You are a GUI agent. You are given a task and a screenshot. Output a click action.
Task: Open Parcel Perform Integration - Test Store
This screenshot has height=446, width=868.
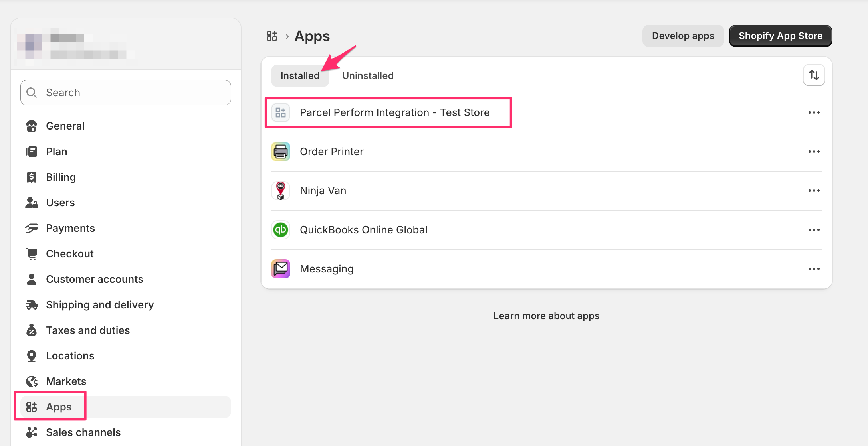pos(394,112)
